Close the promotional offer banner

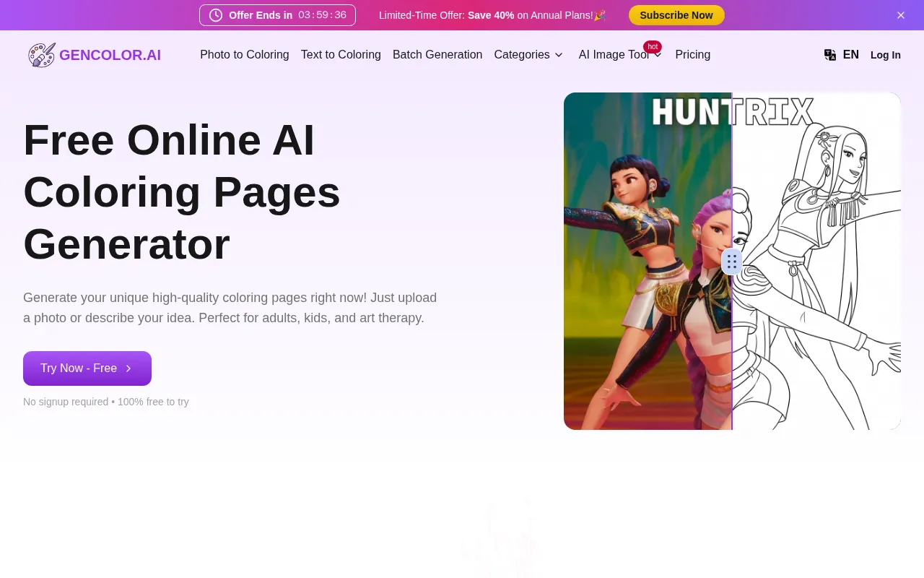click(x=901, y=15)
